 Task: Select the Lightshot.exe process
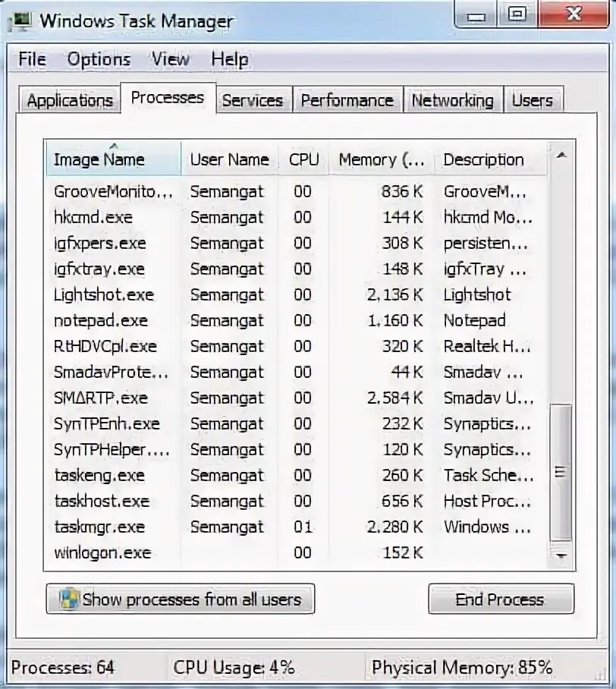(297, 294)
